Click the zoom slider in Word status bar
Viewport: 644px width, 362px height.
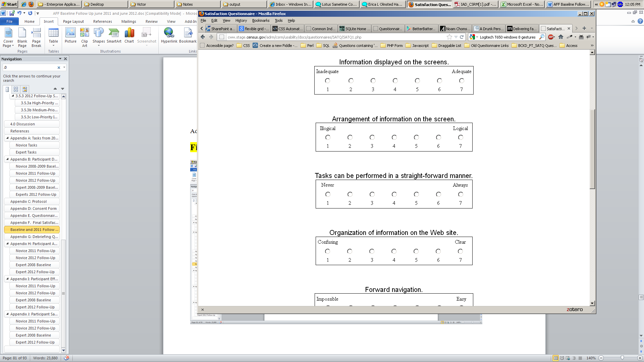tap(622, 358)
